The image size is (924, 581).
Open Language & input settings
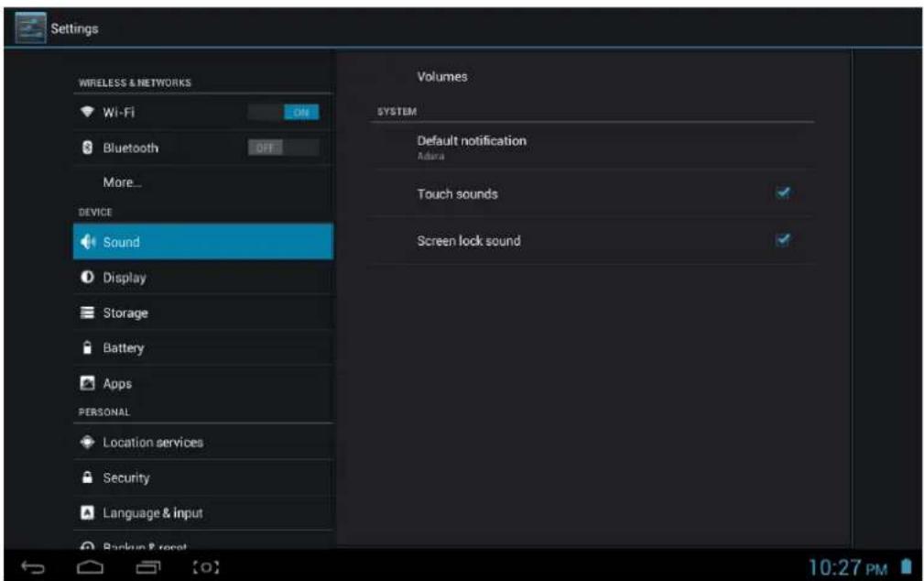[203, 512]
